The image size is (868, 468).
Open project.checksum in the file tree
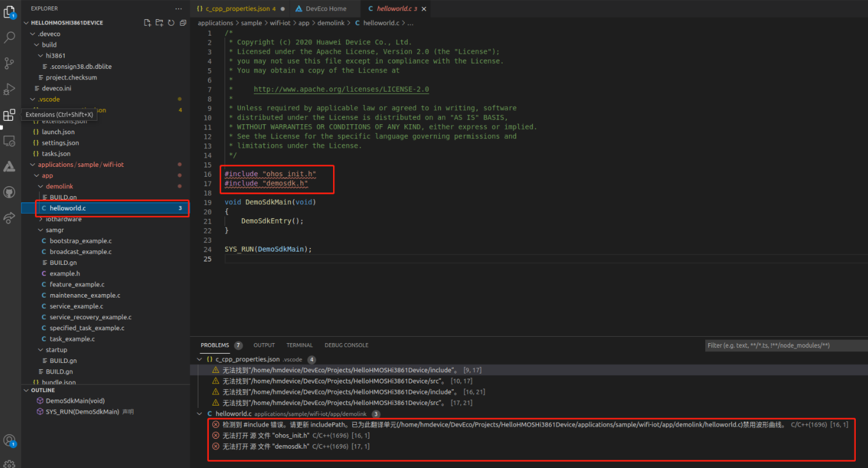point(71,78)
